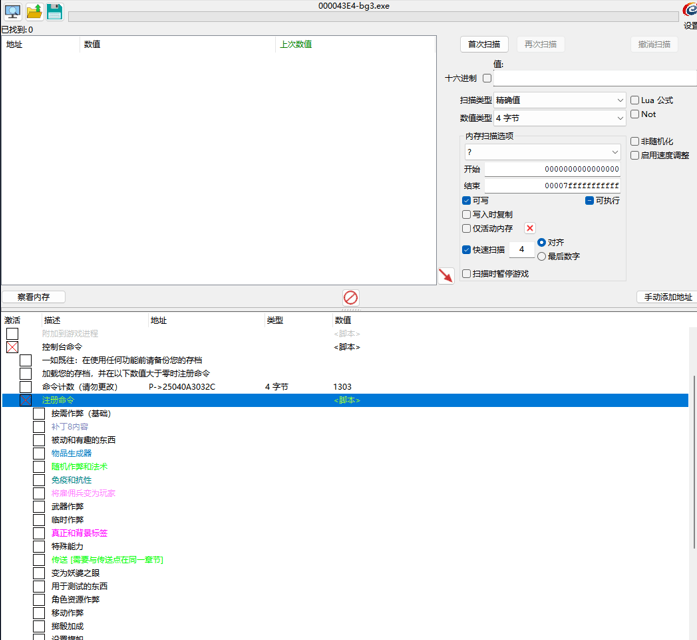Click the 1303 value of 命令计数

(x=342, y=387)
